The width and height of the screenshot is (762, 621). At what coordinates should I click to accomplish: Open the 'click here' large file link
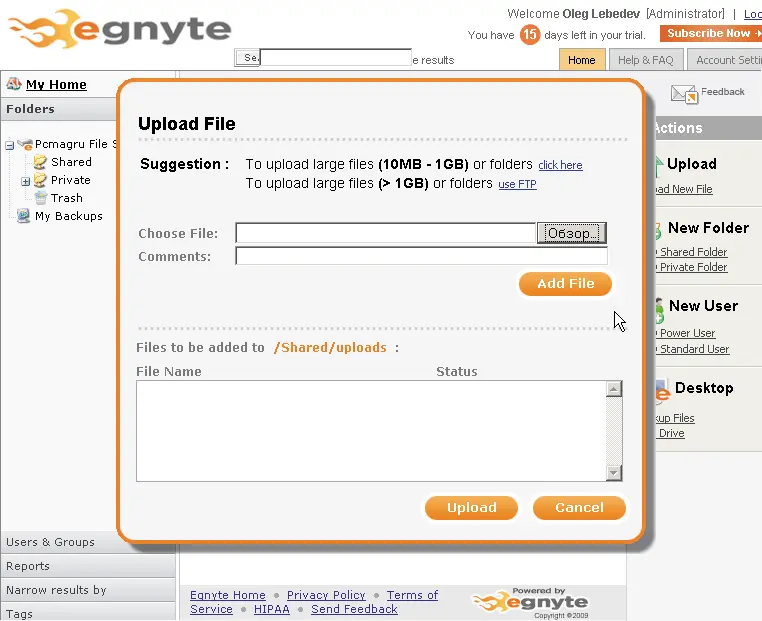(x=560, y=165)
